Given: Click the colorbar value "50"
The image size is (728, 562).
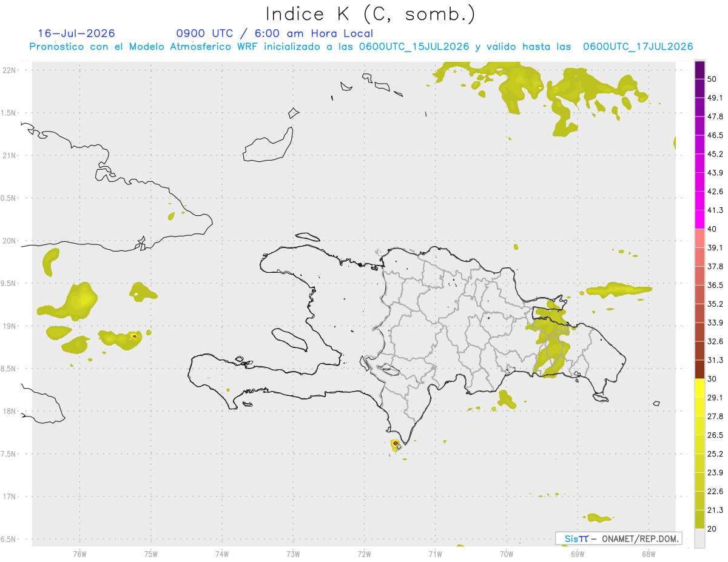Looking at the screenshot, I should (x=713, y=79).
